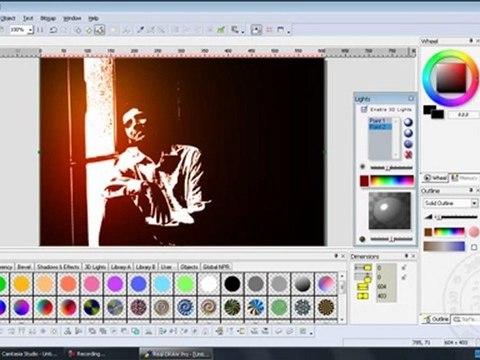Open the Window menu

pyautogui.click(x=72, y=18)
